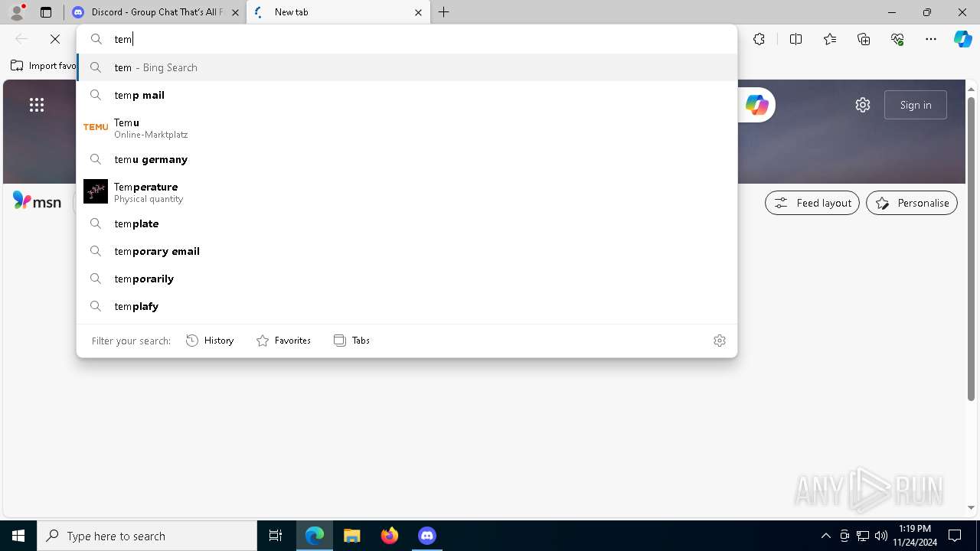Select the tem - Bing Search suggestion
The height and width of the screenshot is (551, 980).
(407, 67)
